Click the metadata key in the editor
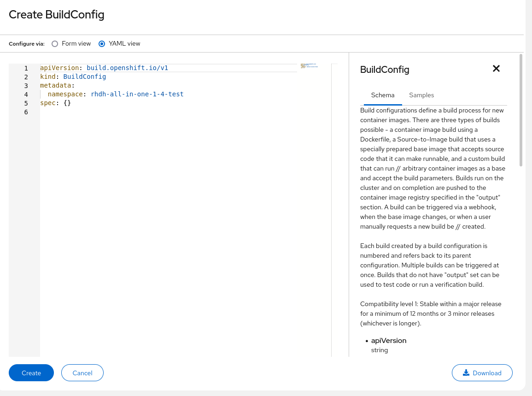 coord(55,86)
